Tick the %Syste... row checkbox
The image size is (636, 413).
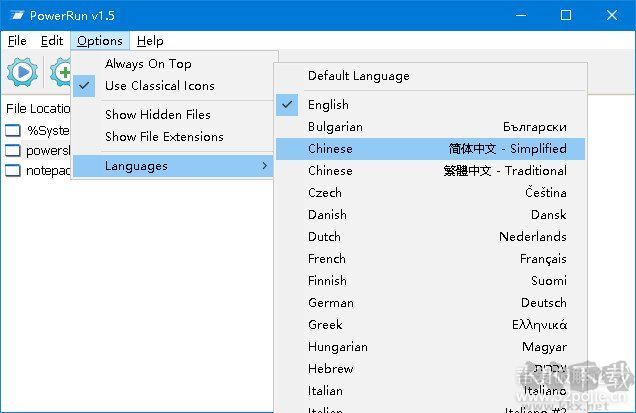tap(13, 130)
